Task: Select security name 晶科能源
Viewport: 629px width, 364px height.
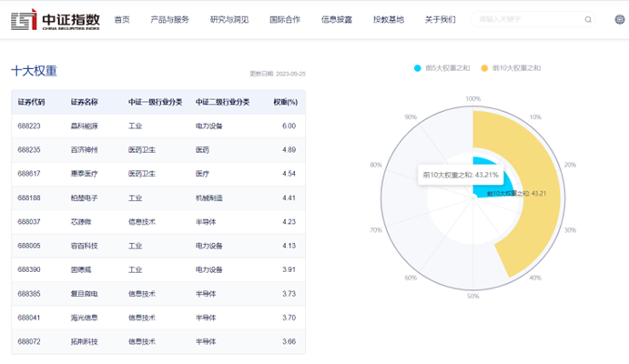Action: pos(85,126)
